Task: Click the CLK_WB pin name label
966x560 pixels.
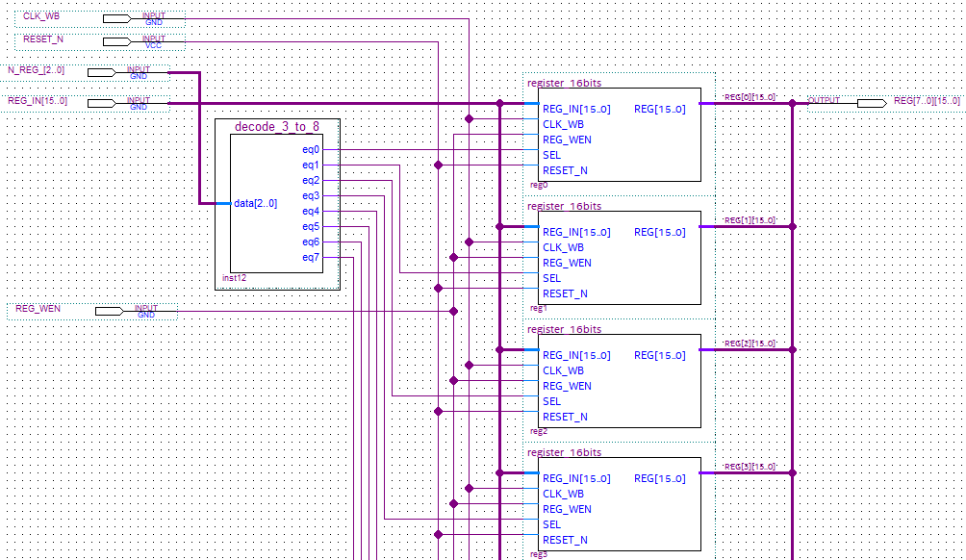Action: (x=41, y=16)
